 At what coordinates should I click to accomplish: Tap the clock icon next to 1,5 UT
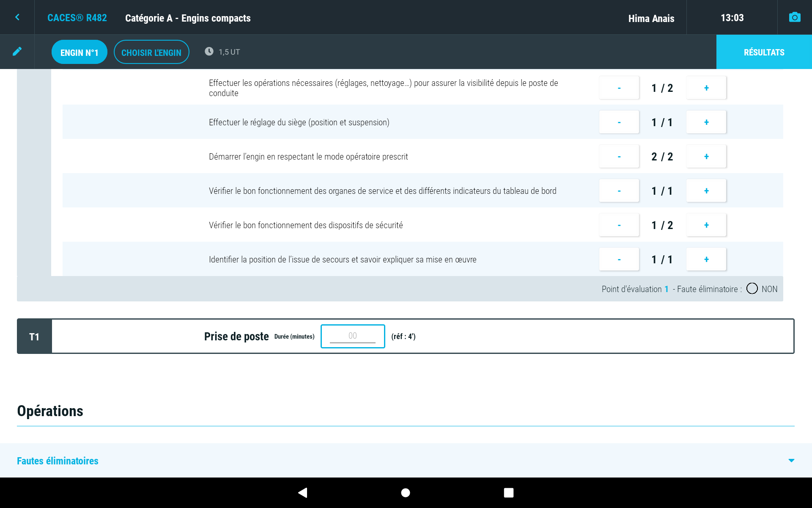point(209,52)
